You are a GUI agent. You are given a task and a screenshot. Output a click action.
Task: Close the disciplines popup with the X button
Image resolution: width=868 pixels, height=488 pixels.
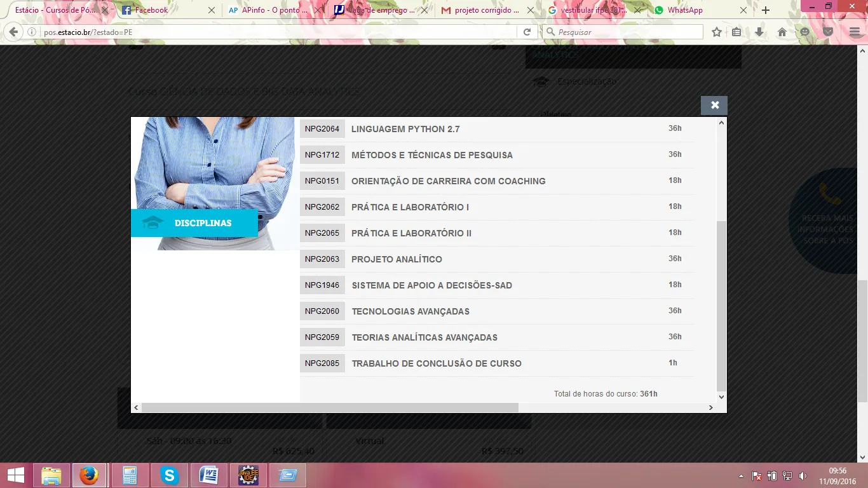714,105
